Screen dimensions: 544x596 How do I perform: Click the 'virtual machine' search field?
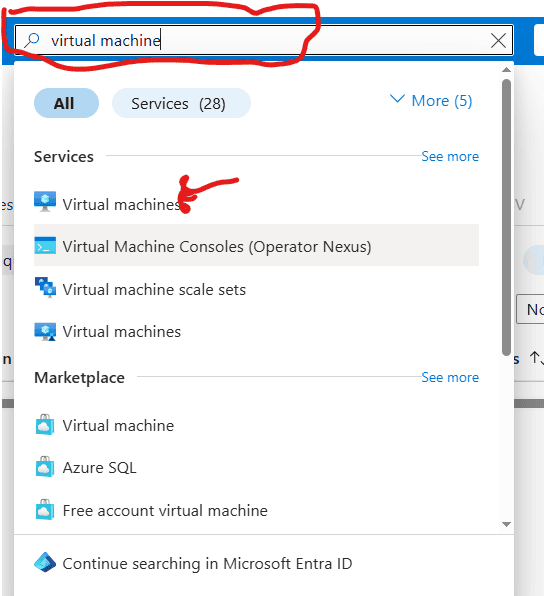264,40
